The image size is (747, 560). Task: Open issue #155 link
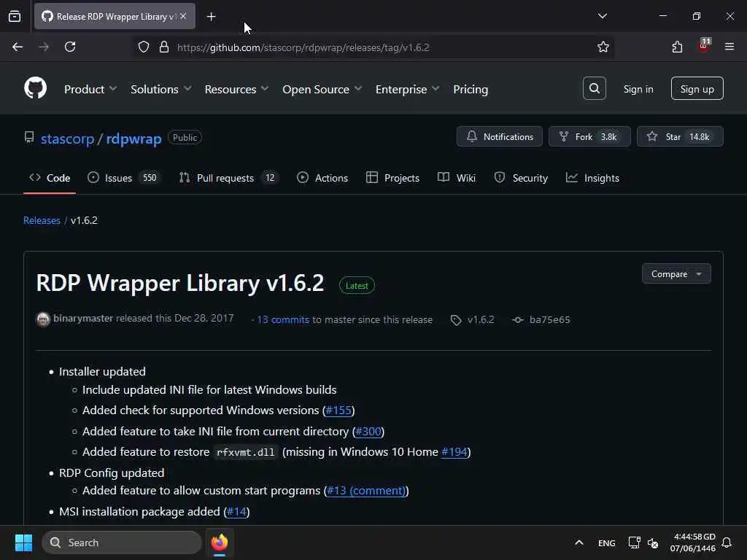(x=338, y=410)
